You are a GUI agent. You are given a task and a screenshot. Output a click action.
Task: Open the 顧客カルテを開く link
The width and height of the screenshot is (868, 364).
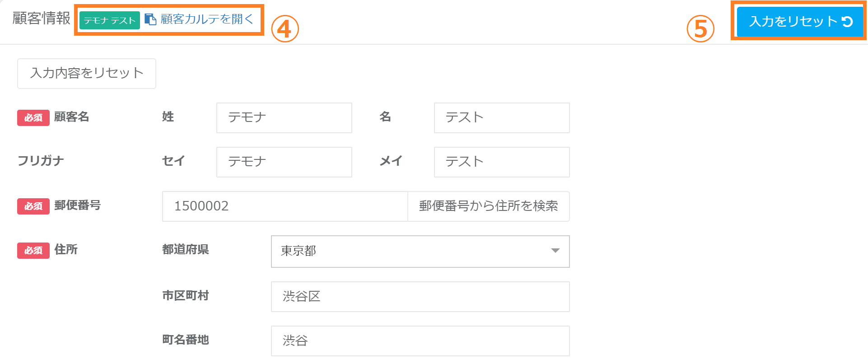(207, 19)
